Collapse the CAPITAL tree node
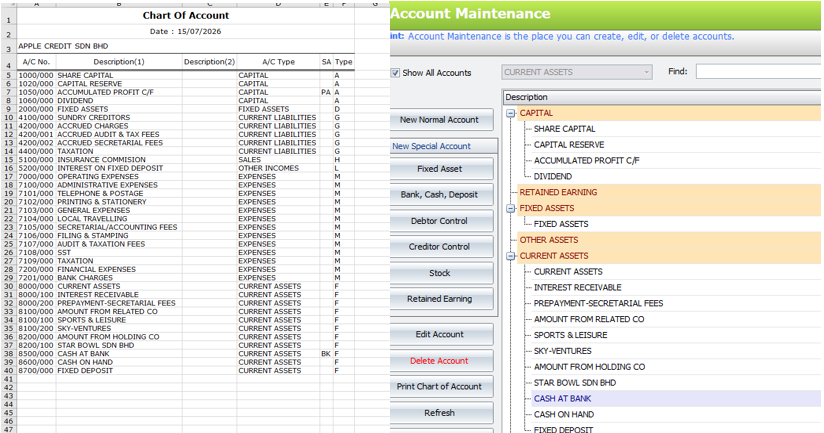The height and width of the screenshot is (433, 824). (x=511, y=113)
